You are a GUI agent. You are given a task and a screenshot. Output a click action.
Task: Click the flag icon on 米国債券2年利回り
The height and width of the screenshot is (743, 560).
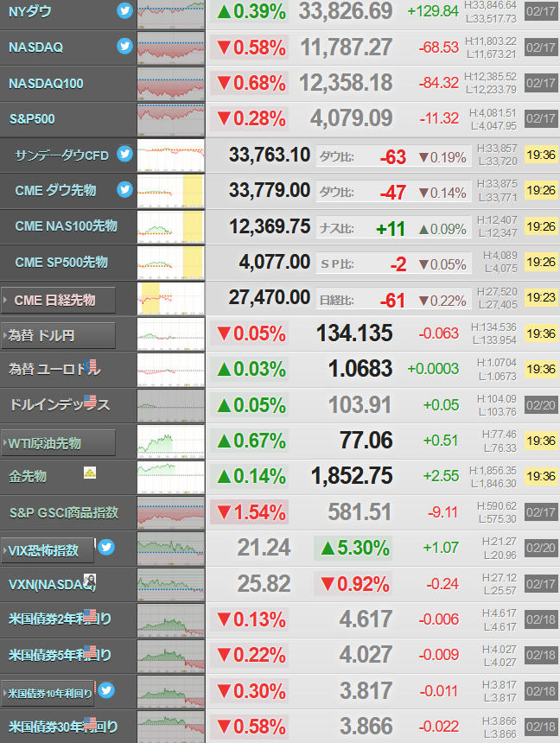90,615
